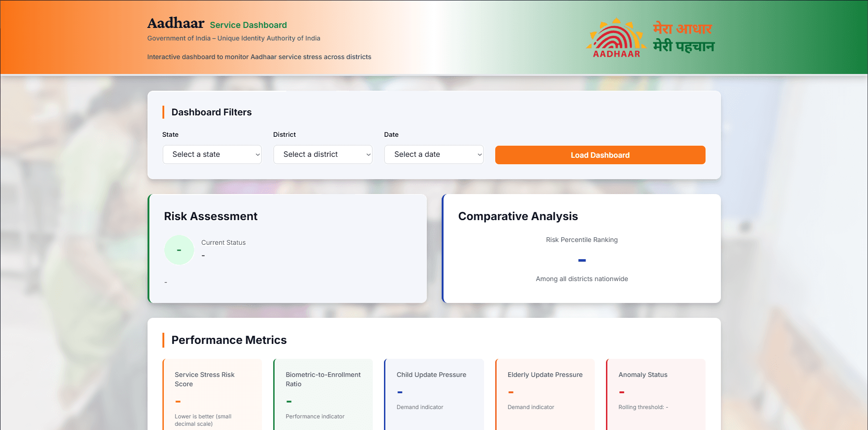Click the 'Rolling threshold: -' text

[643, 407]
